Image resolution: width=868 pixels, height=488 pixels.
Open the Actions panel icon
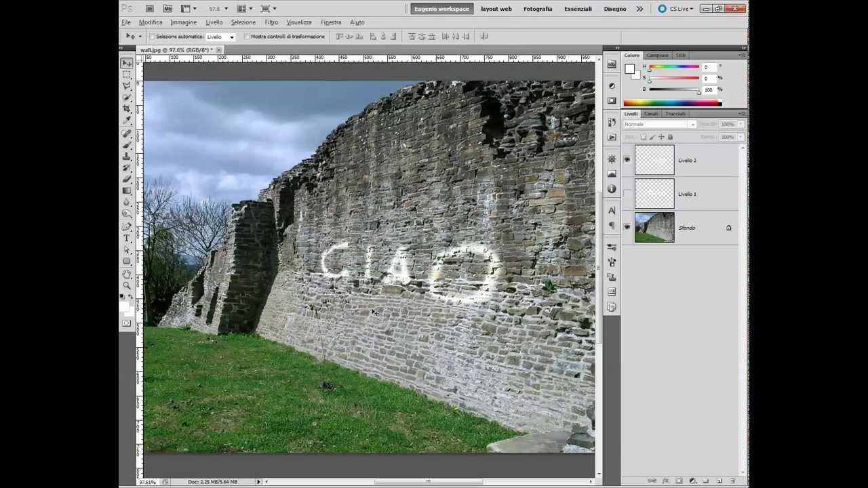[x=612, y=137]
